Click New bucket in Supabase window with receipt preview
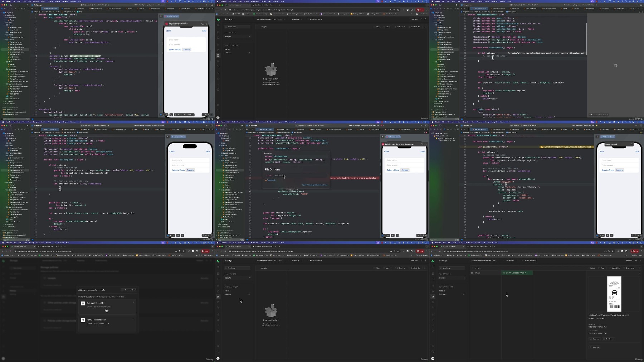This screenshot has height=362, width=644. tap(452, 268)
